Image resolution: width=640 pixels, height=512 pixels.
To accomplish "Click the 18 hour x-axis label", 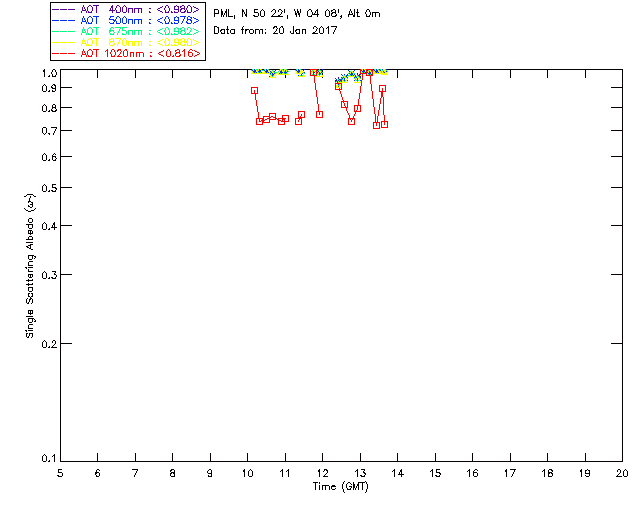I will click(547, 473).
